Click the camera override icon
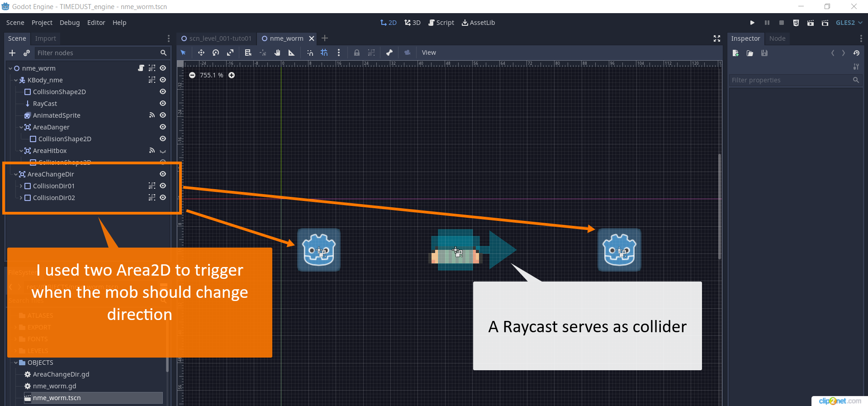Screen dimensions: 868x406 [x=407, y=53]
